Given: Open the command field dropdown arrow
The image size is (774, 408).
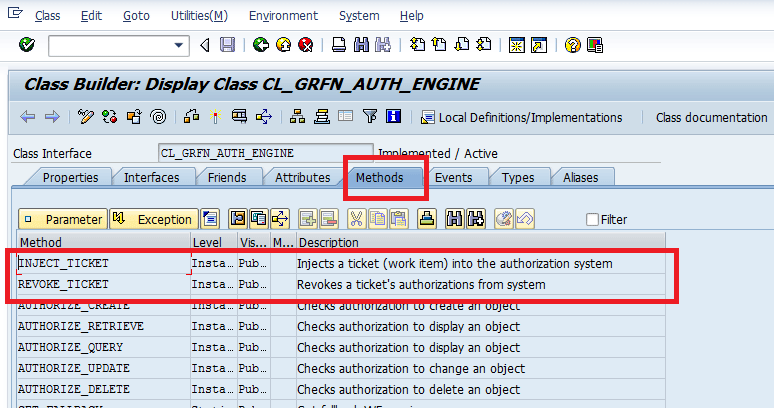Looking at the screenshot, I should tap(180, 45).
